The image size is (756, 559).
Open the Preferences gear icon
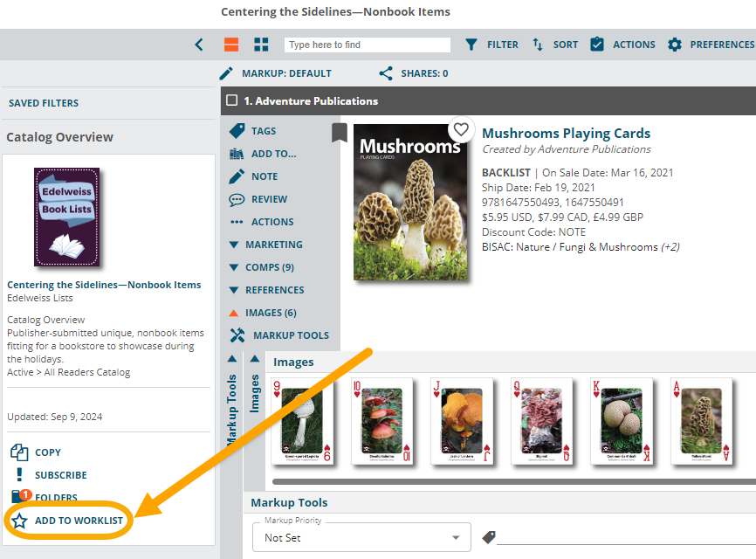pyautogui.click(x=675, y=45)
